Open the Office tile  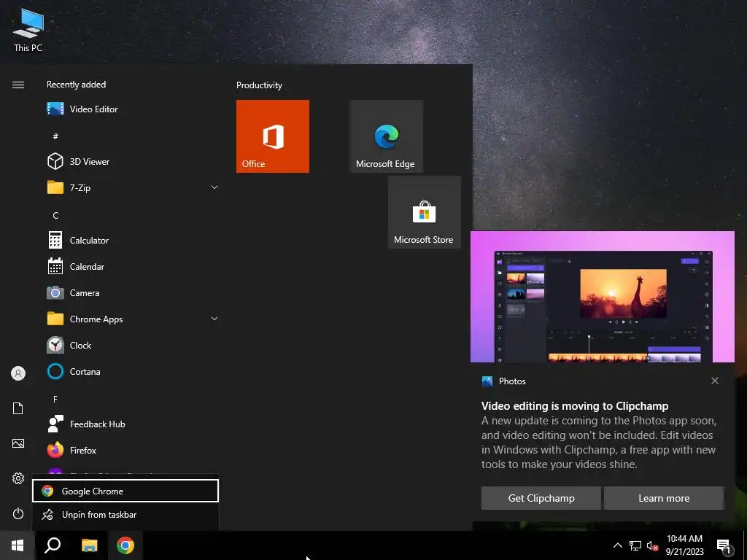273,136
